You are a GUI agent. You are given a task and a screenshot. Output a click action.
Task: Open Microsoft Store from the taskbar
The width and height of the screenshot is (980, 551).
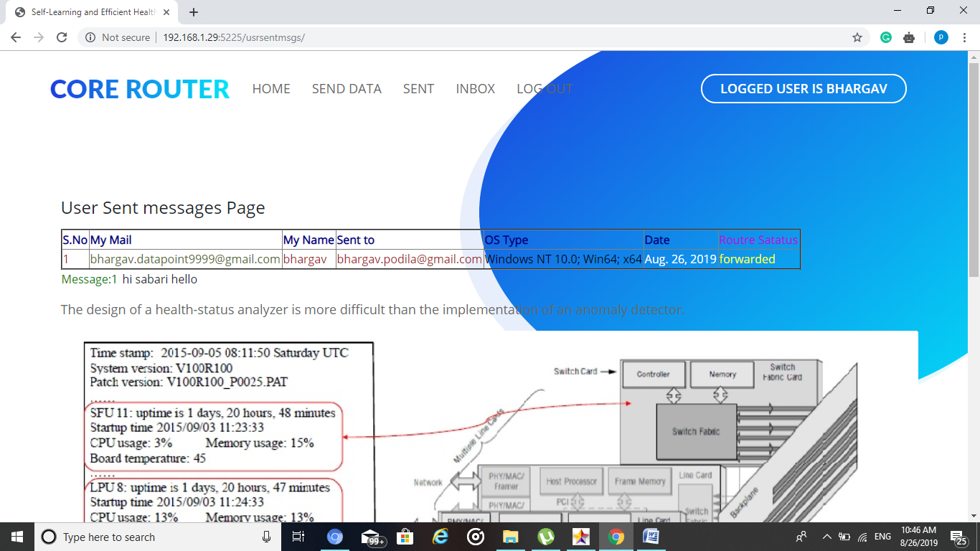pos(405,537)
